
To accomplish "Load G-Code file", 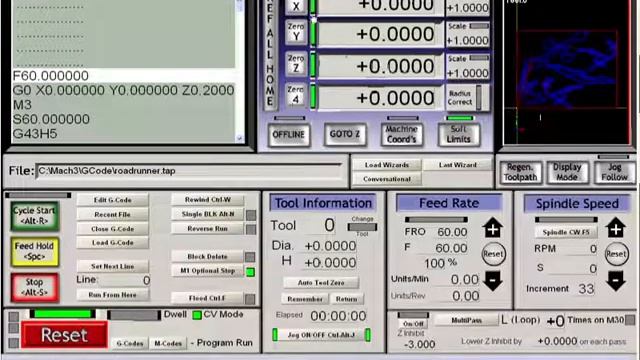I will (112, 242).
